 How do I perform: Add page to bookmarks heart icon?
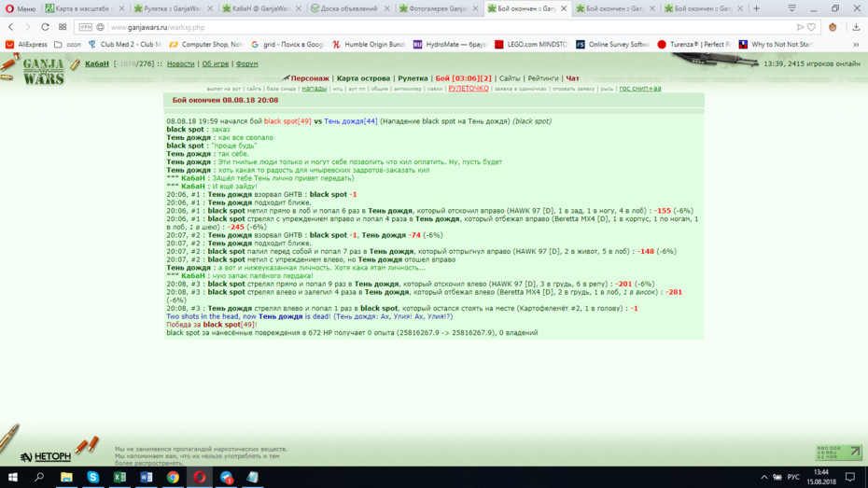coord(811,26)
